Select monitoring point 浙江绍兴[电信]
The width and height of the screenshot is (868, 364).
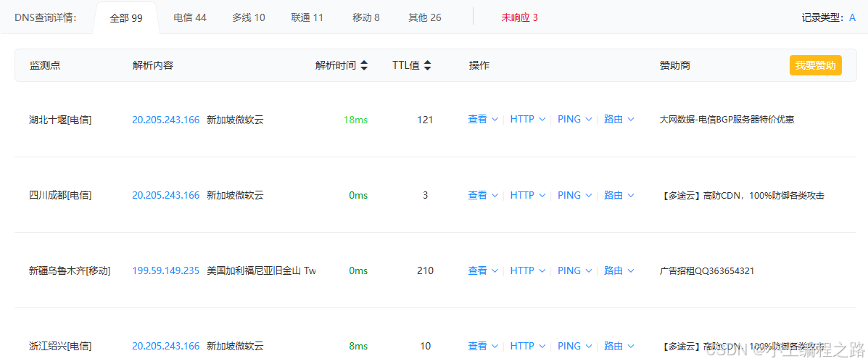[60, 346]
